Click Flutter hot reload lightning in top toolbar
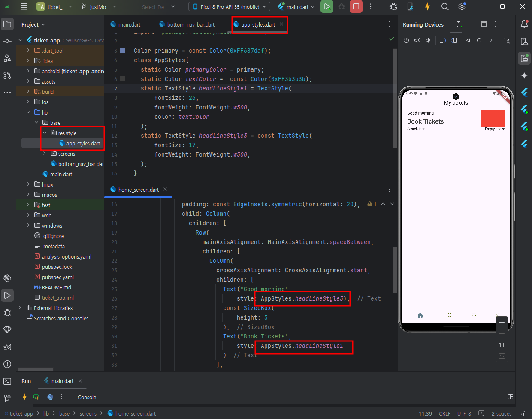532x419 pixels. point(427,6)
